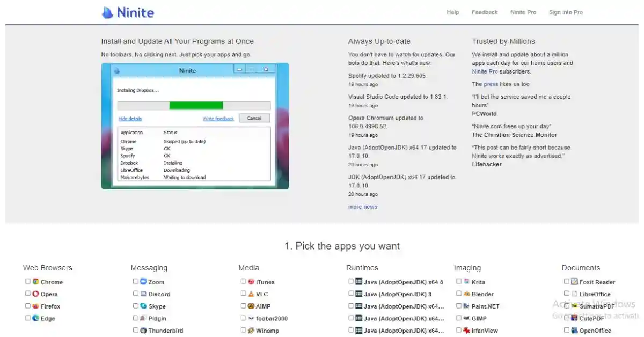Viewport: 644px width, 337px height.
Task: Tick the GIMP checkbox
Action: coord(459,318)
